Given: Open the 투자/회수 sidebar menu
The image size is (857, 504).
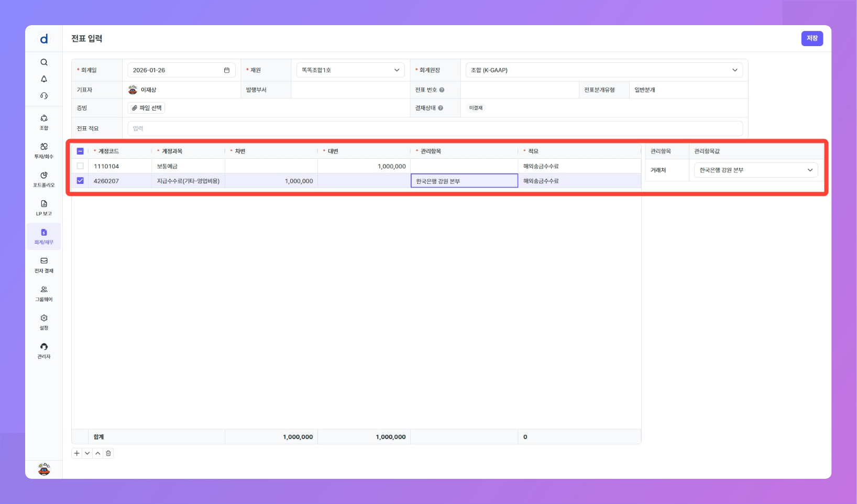Looking at the screenshot, I should 44,151.
